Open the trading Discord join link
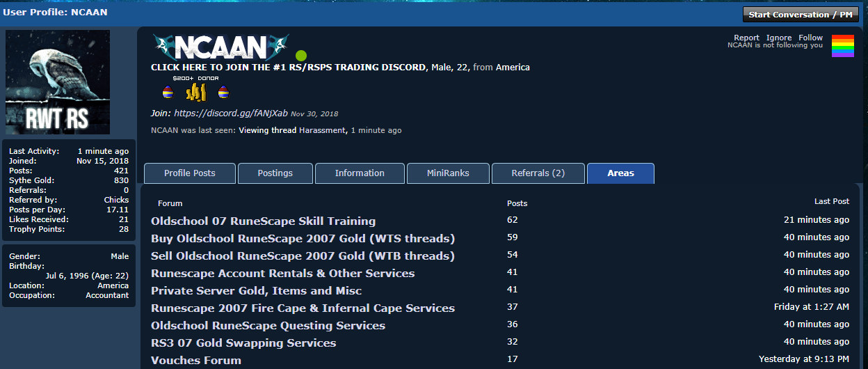868x369 pixels. coord(289,68)
